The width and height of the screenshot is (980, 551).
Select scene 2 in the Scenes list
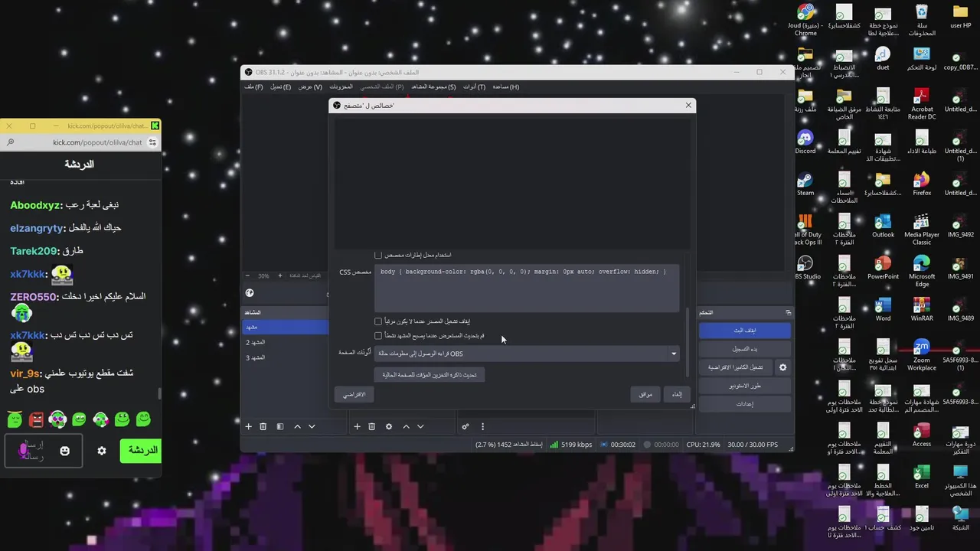pos(285,342)
